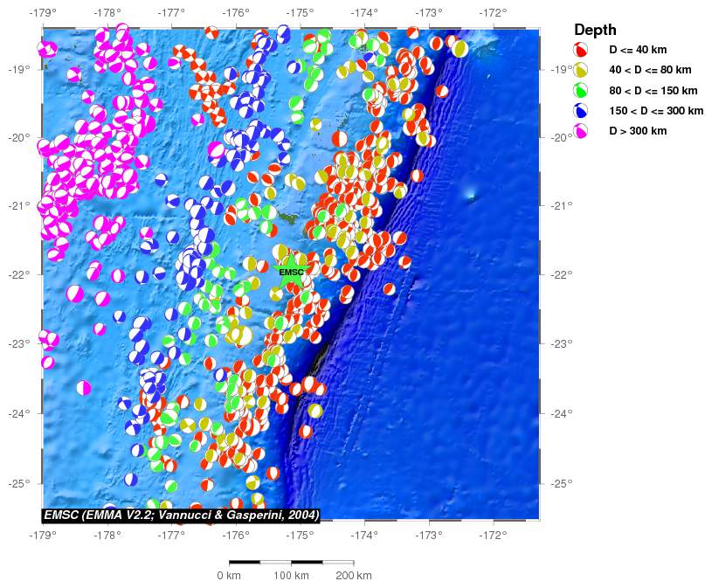Click the "0 km" scale bar label

[229, 575]
